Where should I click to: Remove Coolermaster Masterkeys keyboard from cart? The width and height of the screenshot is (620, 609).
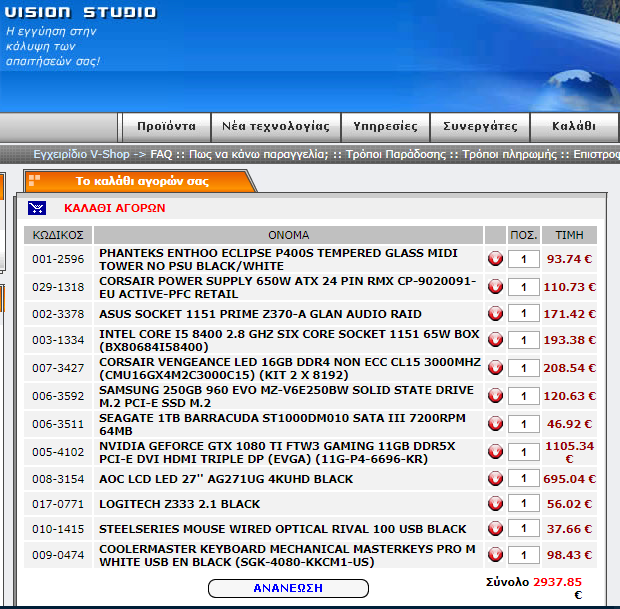point(495,555)
